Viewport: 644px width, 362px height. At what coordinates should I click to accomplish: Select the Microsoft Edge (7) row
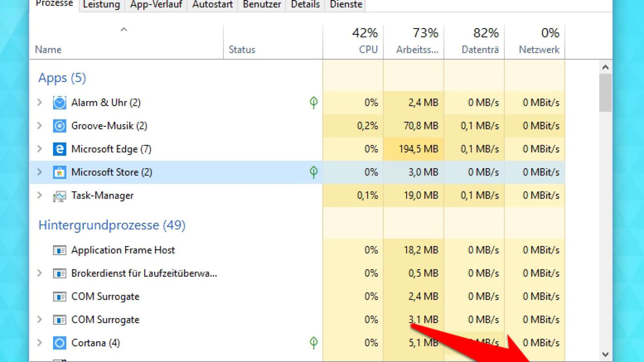click(x=297, y=149)
